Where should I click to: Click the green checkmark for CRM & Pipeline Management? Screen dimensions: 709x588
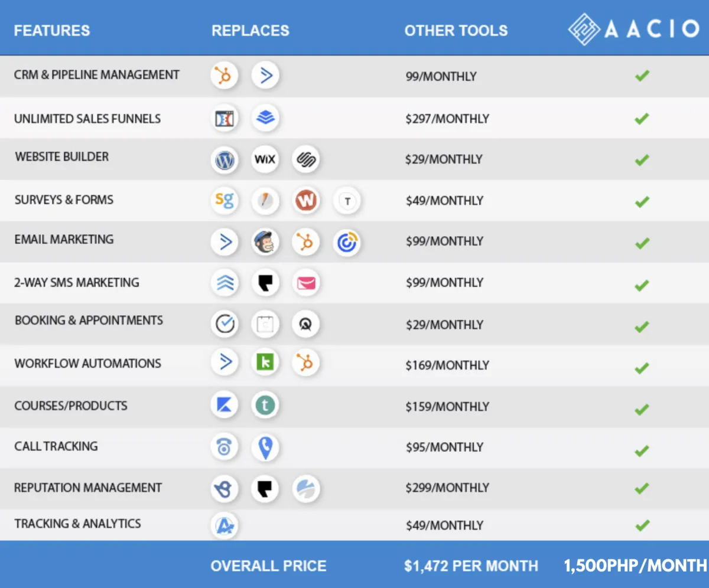tap(642, 76)
